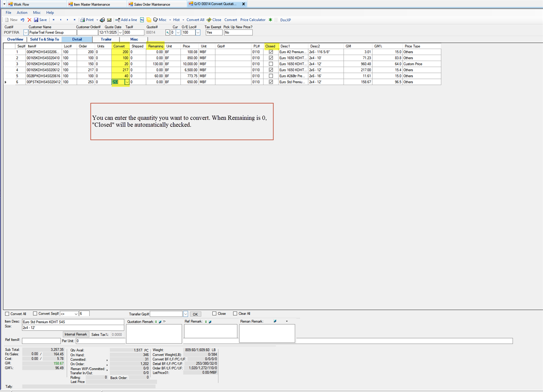Navigate to last record using end arrow

[x=75, y=19]
